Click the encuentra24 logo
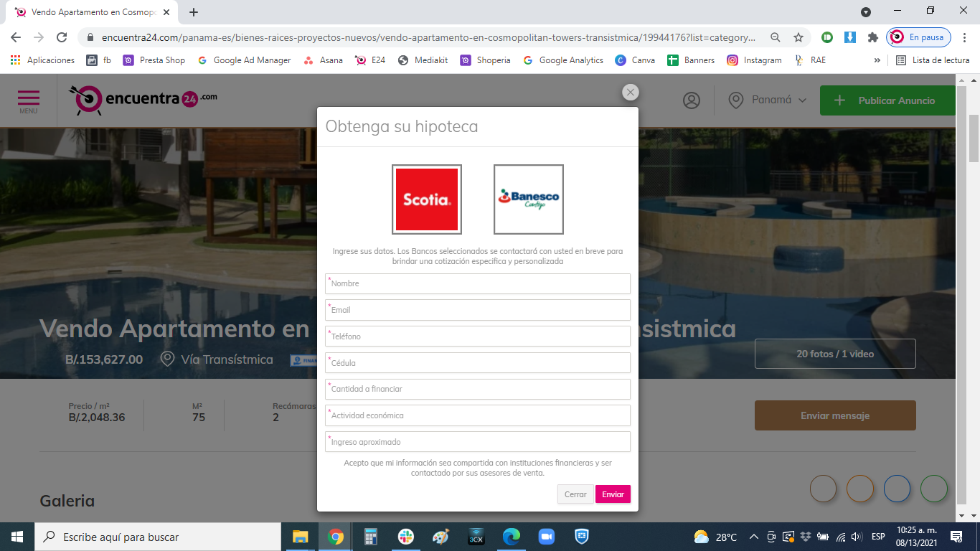Image resolution: width=980 pixels, height=551 pixels. click(143, 100)
